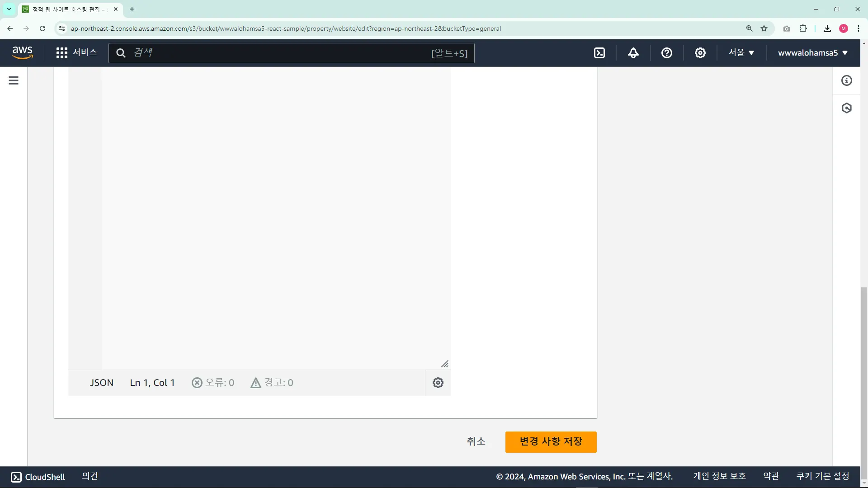Click the 취소 cancel button

coord(476,441)
